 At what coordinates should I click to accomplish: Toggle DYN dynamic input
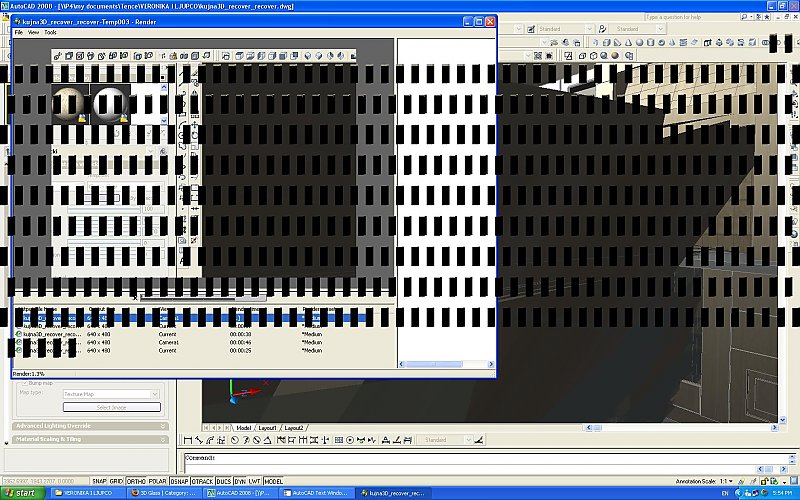point(240,481)
